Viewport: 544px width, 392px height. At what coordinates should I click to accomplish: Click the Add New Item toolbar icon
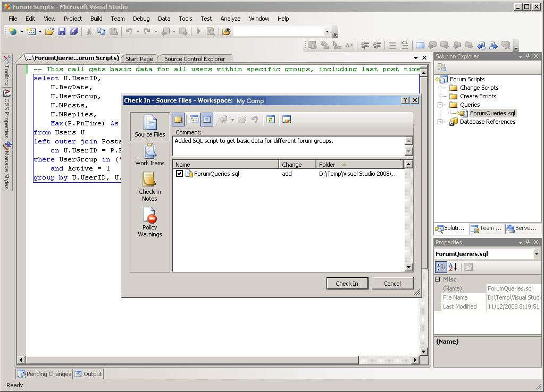[x=31, y=31]
